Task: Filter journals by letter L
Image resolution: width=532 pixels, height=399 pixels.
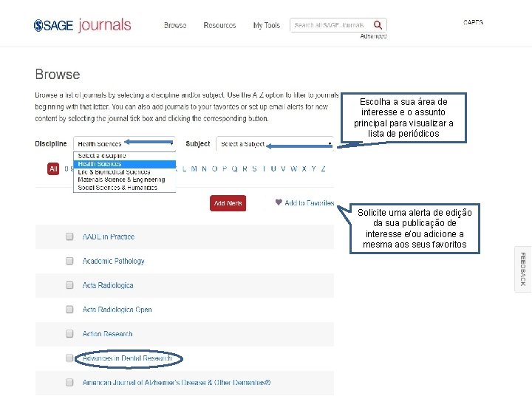Action: (184, 168)
